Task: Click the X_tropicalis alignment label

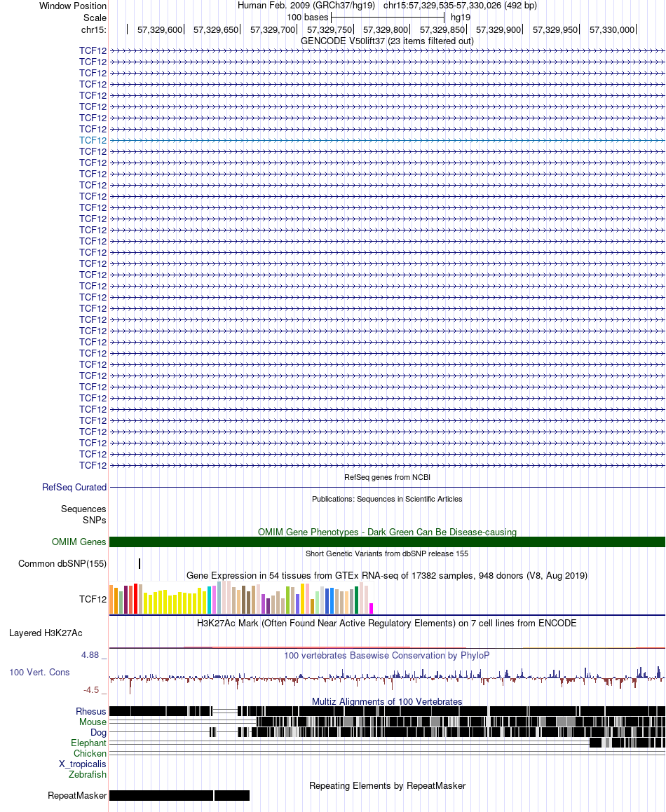Action: [83, 764]
